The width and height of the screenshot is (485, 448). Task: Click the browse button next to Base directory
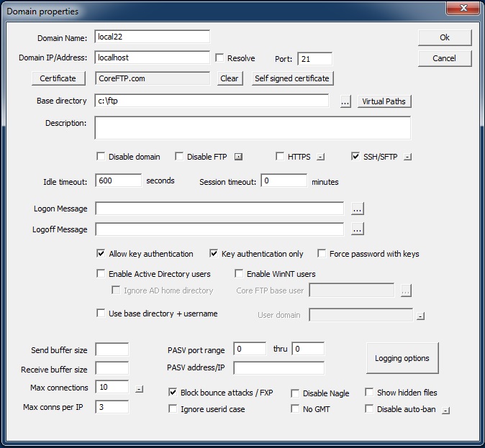345,101
